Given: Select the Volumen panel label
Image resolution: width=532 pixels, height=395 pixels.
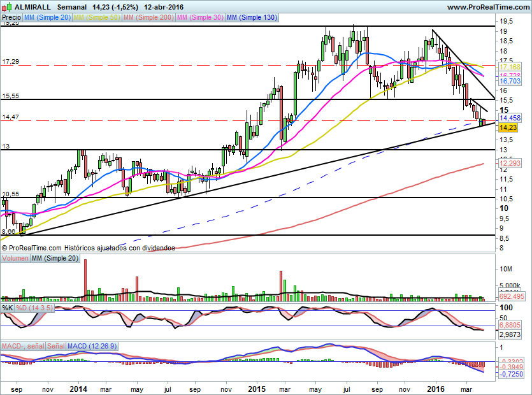Looking at the screenshot, I should click(15, 258).
